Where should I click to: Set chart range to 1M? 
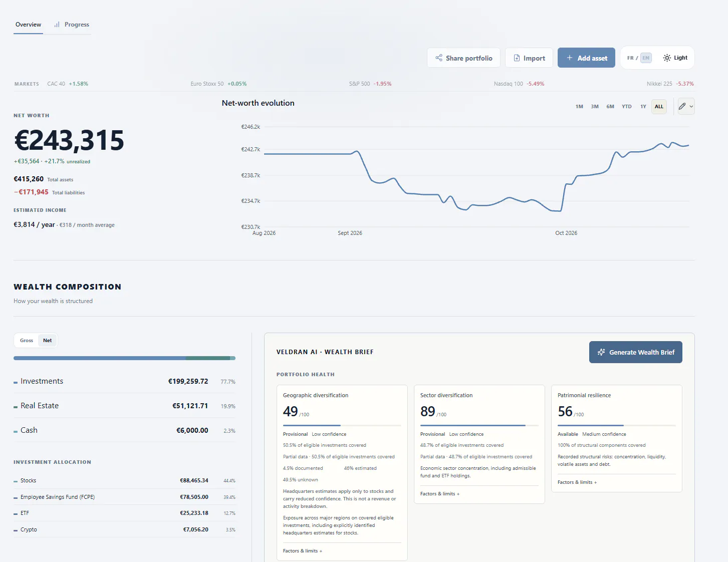[x=579, y=107]
